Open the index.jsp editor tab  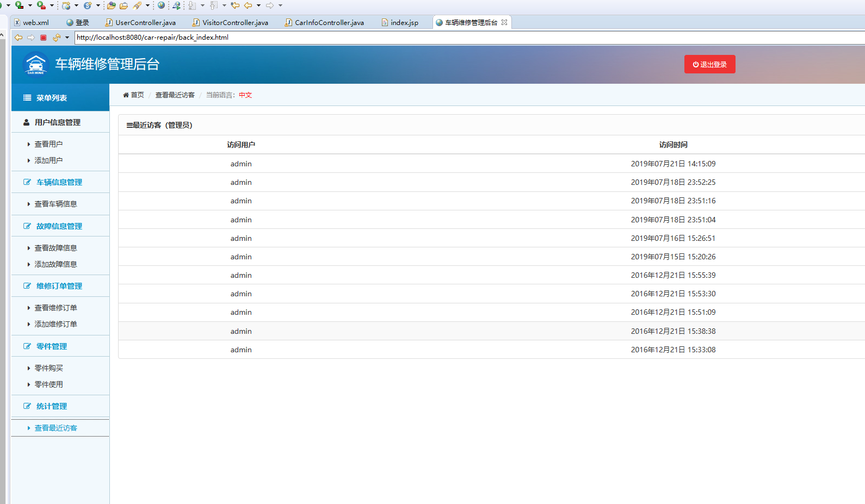[404, 22]
